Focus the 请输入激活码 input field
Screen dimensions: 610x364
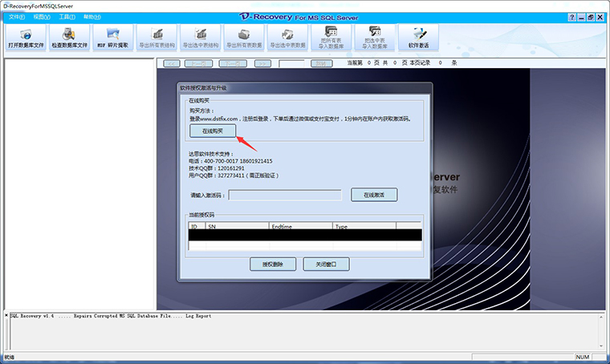[x=285, y=195]
